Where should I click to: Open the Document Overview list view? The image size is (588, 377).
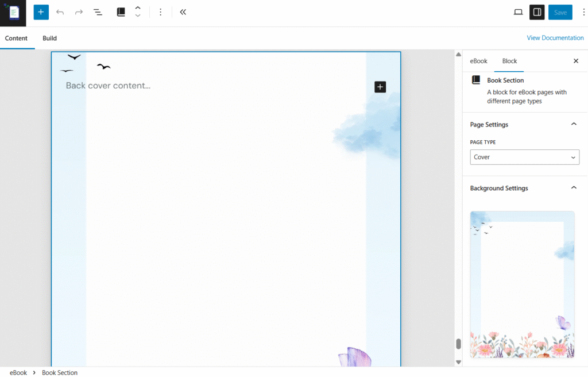[x=98, y=12]
